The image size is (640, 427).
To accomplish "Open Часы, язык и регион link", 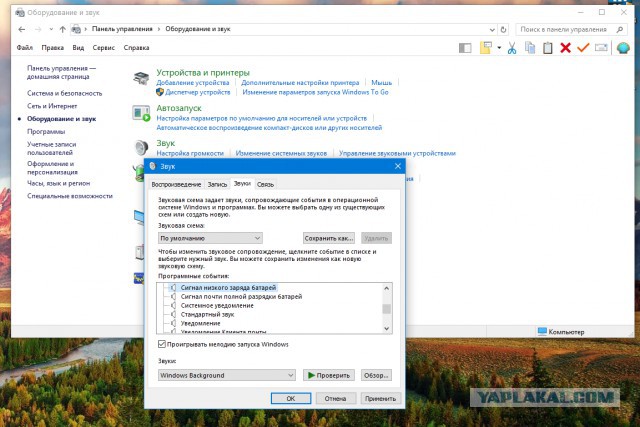I will pyautogui.click(x=58, y=183).
